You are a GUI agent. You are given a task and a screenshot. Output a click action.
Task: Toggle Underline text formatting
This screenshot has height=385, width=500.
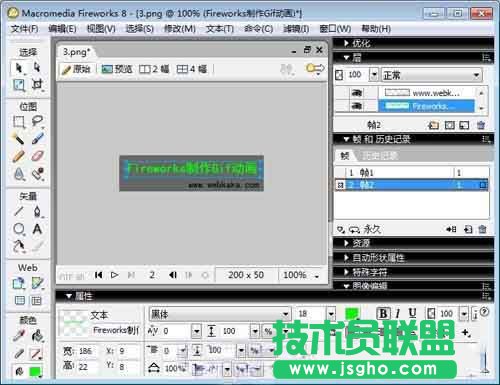point(412,313)
